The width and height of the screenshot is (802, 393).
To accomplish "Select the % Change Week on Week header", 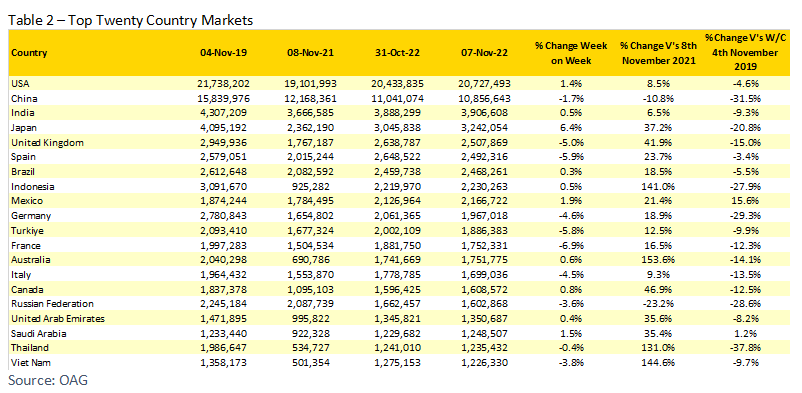I will click(x=571, y=53).
